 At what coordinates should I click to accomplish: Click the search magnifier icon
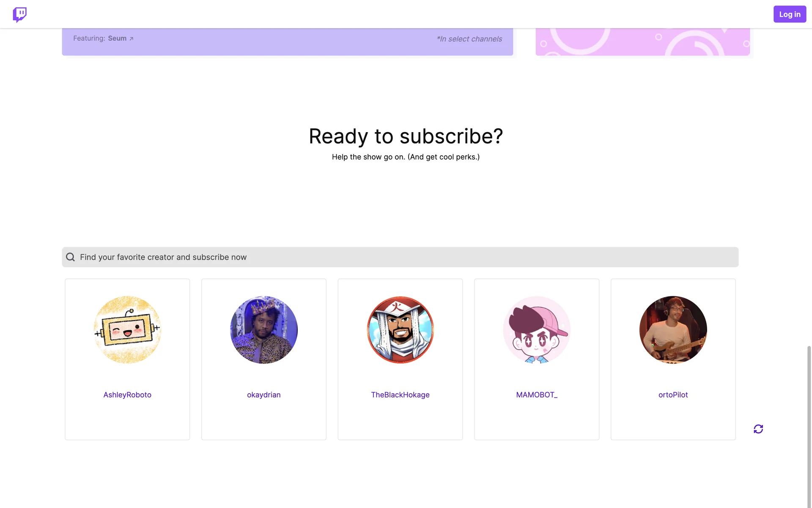tap(71, 257)
